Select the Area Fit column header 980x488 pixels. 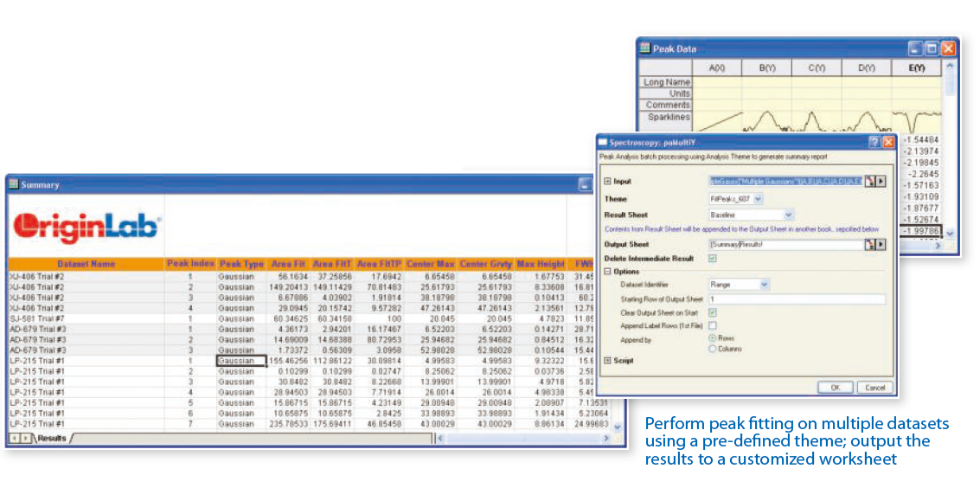coord(288,264)
